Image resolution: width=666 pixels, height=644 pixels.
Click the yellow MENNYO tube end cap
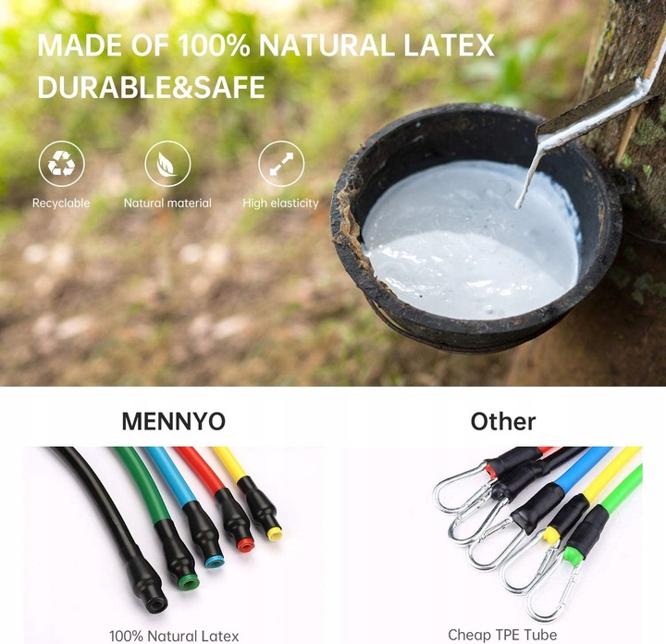[275, 533]
